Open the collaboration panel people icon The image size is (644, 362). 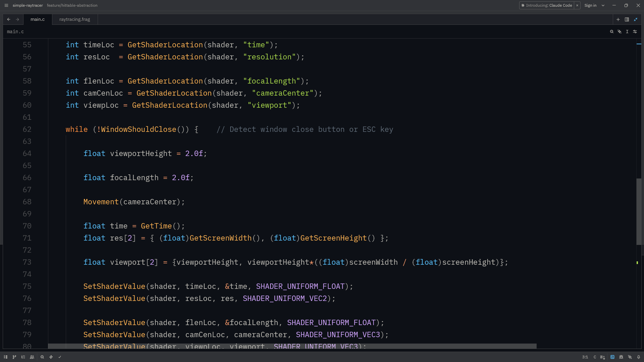click(x=32, y=357)
